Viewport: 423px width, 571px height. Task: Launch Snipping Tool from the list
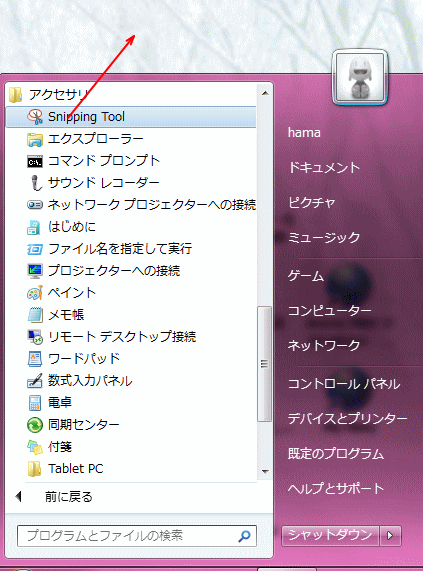pos(131,117)
